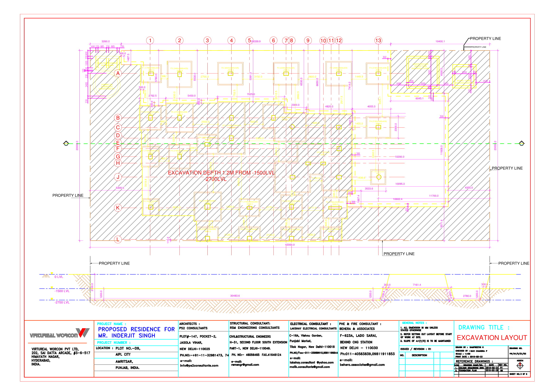Click the 0 LVL level label
This screenshot has height=392, width=555.
coord(59,277)
